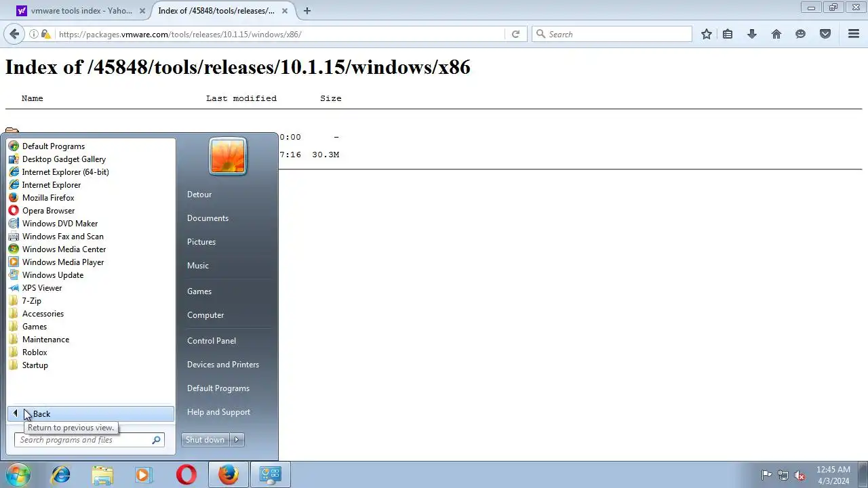Open Default Programs in the right pane
The height and width of the screenshot is (488, 868).
pyautogui.click(x=218, y=388)
